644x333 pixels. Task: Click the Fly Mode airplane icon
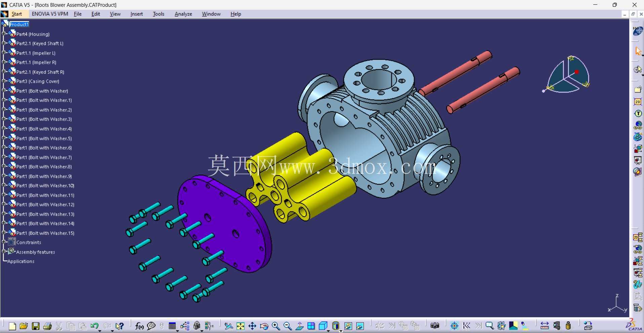[x=229, y=326]
